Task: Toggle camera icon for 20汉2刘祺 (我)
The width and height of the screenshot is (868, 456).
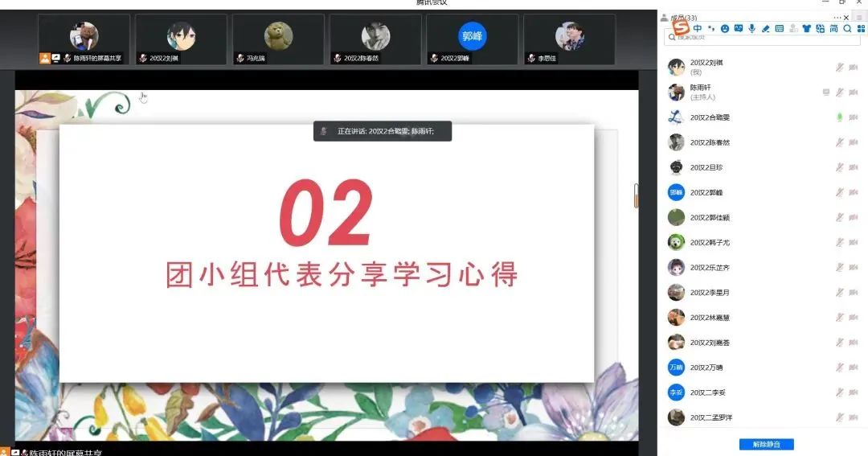Action: 853,67
